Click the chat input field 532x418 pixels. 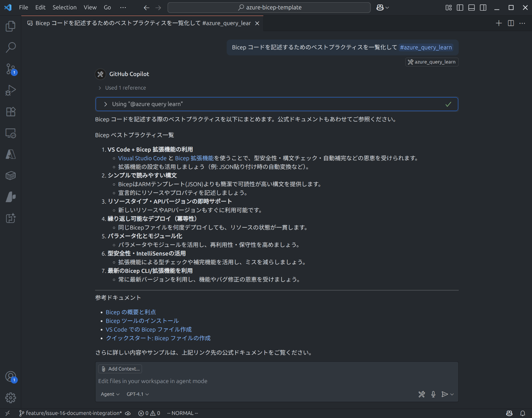click(277, 381)
